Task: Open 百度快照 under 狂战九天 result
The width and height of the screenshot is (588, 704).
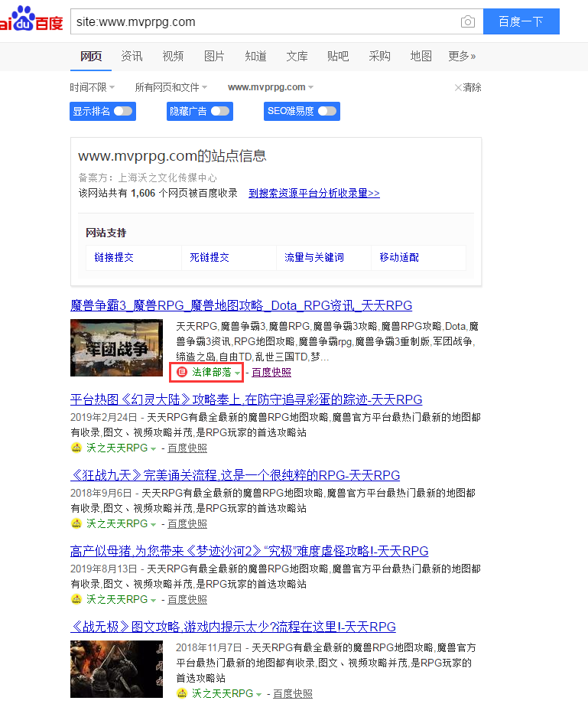Action: (187, 524)
